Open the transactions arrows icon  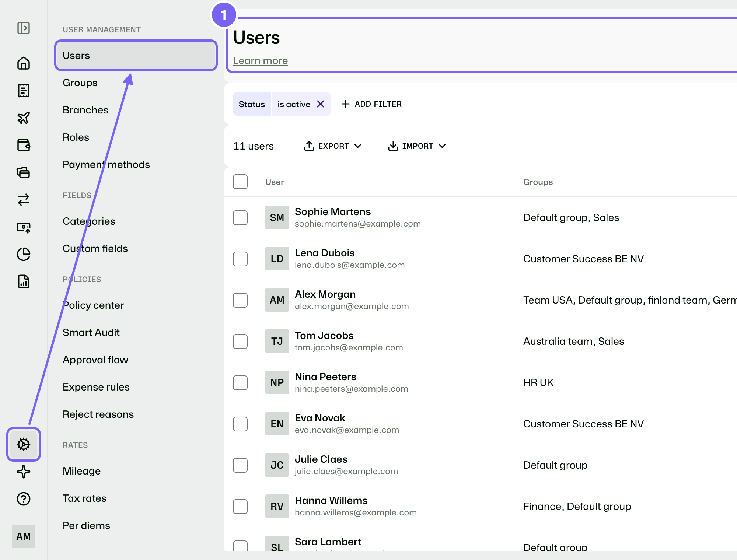(24, 199)
